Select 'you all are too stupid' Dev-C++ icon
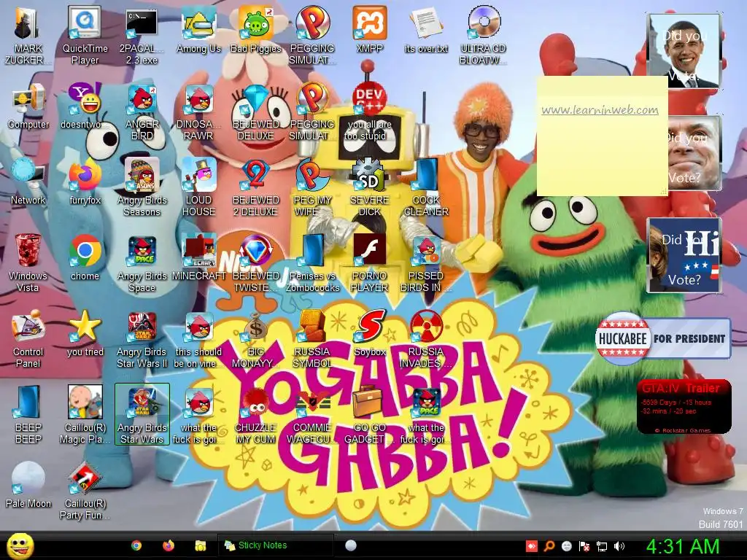The image size is (747, 560). [369, 112]
